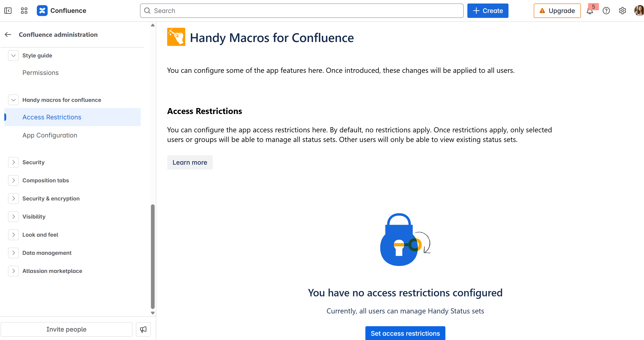644x340 pixels.
Task: Open the notifications bell
Action: (590, 11)
